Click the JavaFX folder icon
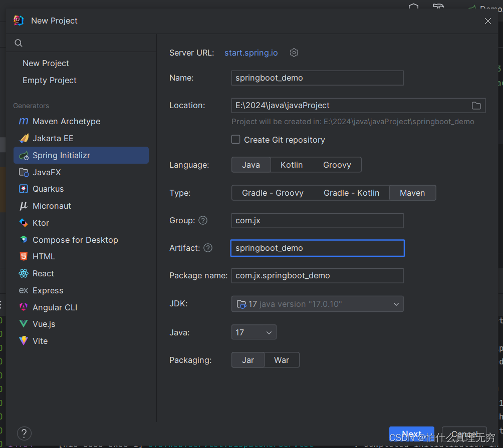The width and height of the screenshot is (503, 448). point(24,172)
